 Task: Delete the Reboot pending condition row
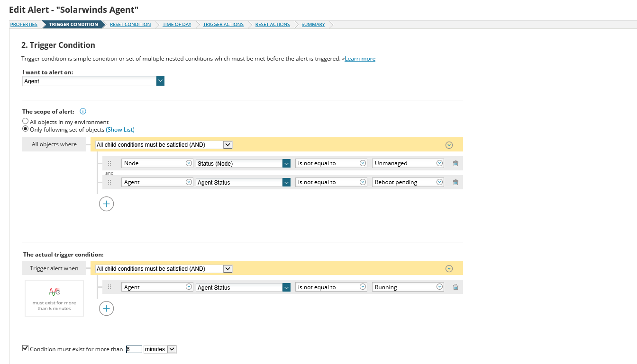pyautogui.click(x=455, y=182)
